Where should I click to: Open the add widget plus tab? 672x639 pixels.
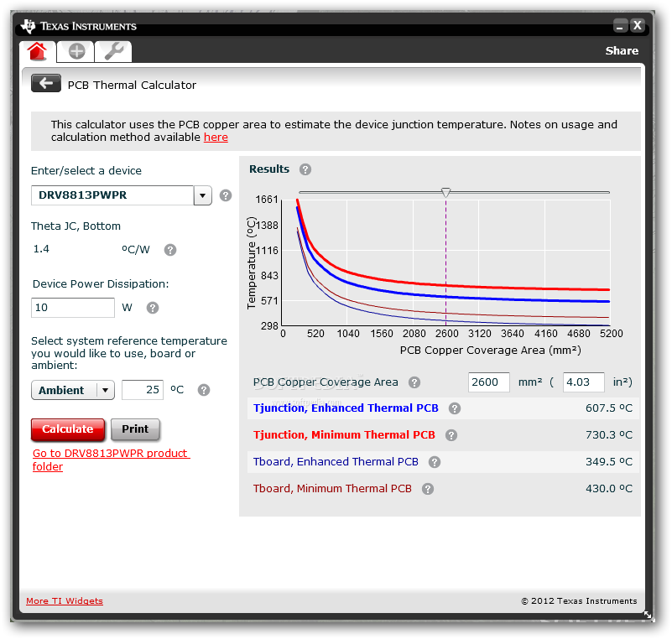coord(76,52)
